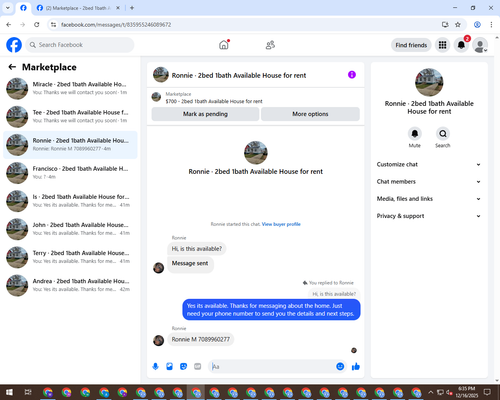Viewport: 500px width, 400px height.
Task: Open the Chrome profile icon
Action: click(x=477, y=25)
